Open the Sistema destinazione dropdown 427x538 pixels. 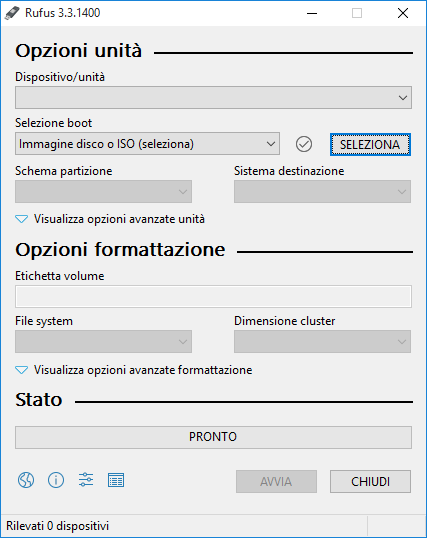[322, 191]
